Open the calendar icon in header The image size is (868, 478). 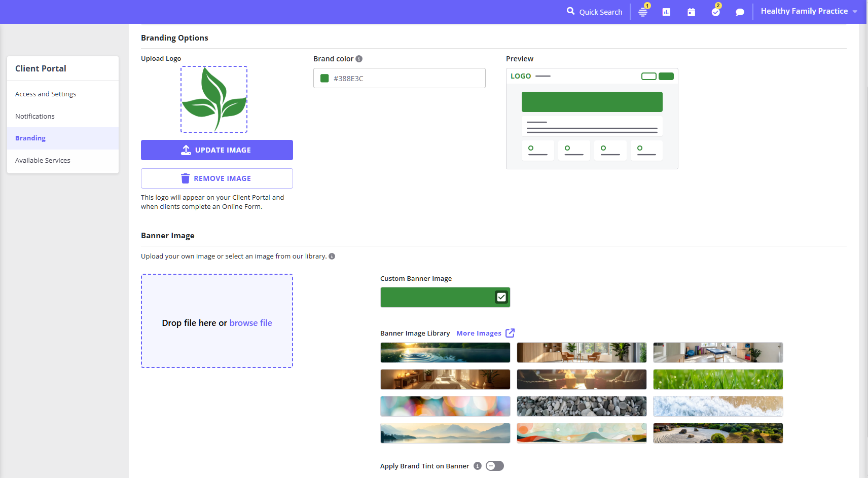pyautogui.click(x=691, y=12)
